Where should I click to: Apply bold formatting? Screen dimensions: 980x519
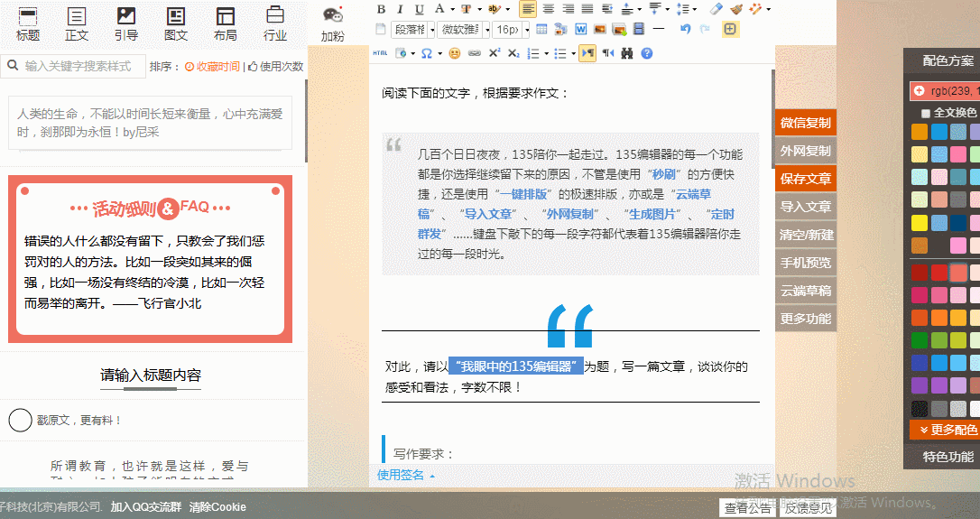(381, 9)
